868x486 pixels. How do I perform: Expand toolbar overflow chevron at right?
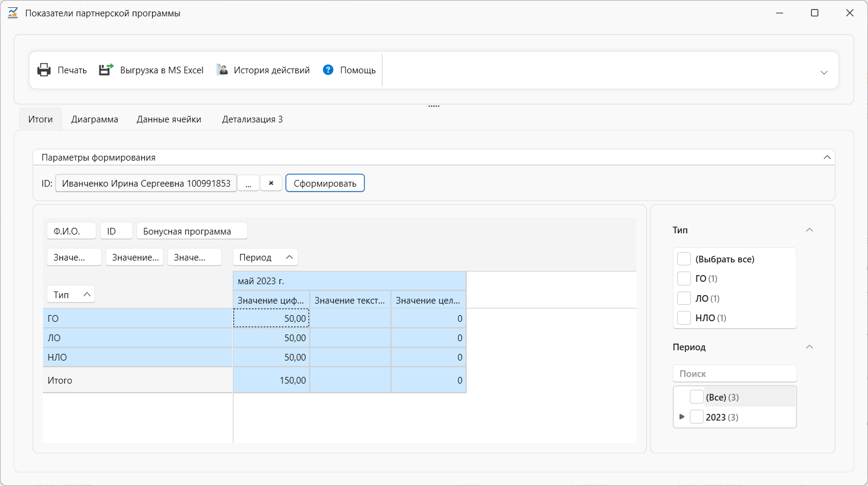pos(824,73)
